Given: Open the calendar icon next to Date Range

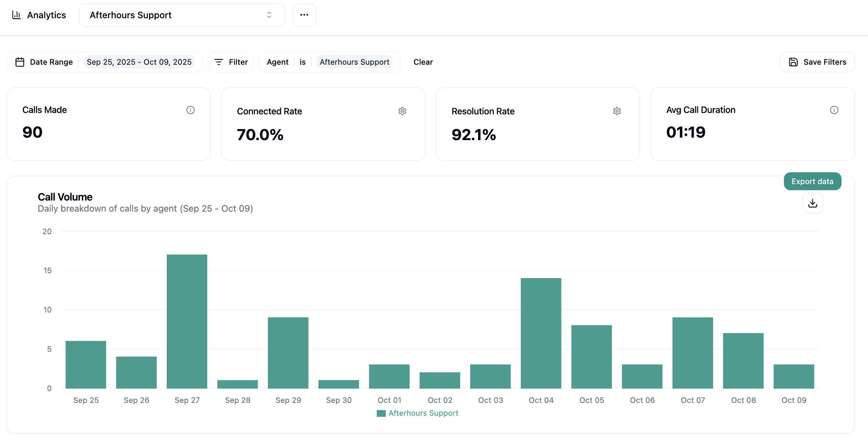Looking at the screenshot, I should [20, 61].
